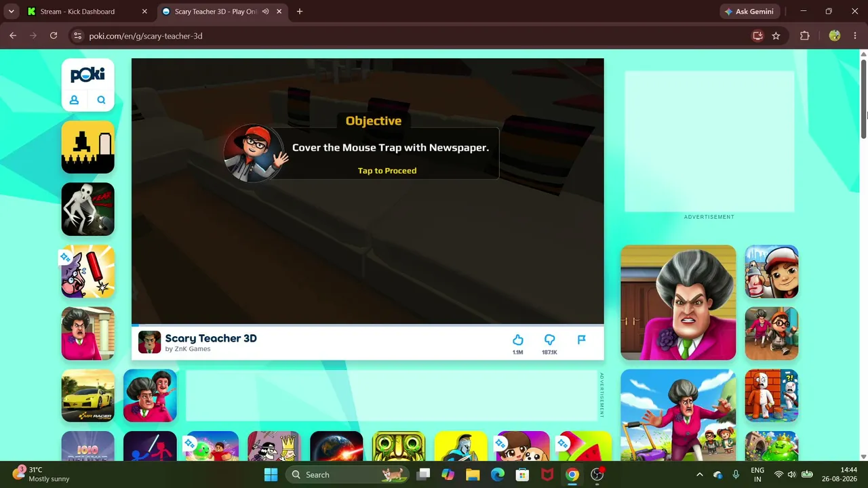Open Microsoft Store from the taskbar
868x488 pixels.
pyautogui.click(x=522, y=474)
